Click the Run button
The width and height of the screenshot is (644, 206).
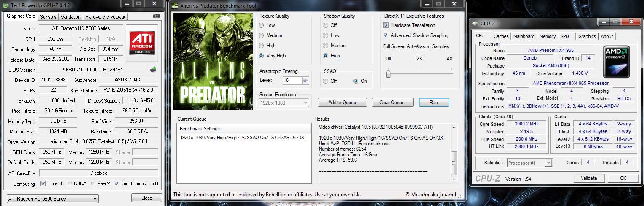coord(434,103)
